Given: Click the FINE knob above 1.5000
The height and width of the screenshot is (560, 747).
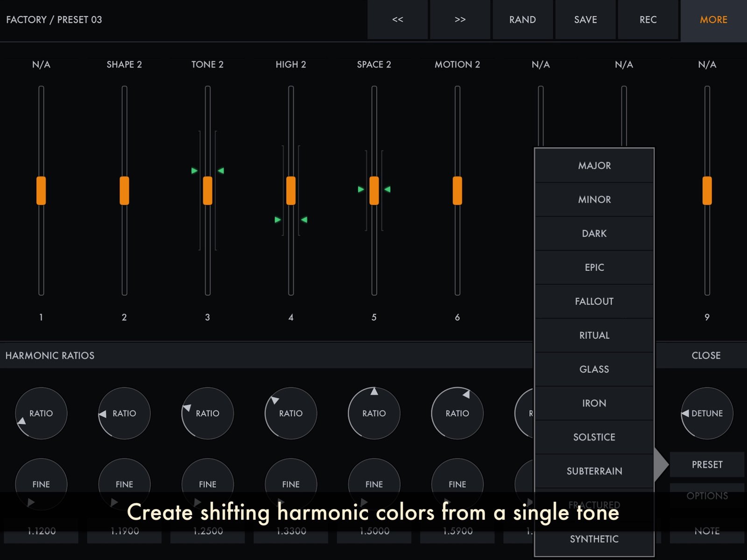Looking at the screenshot, I should [x=374, y=484].
